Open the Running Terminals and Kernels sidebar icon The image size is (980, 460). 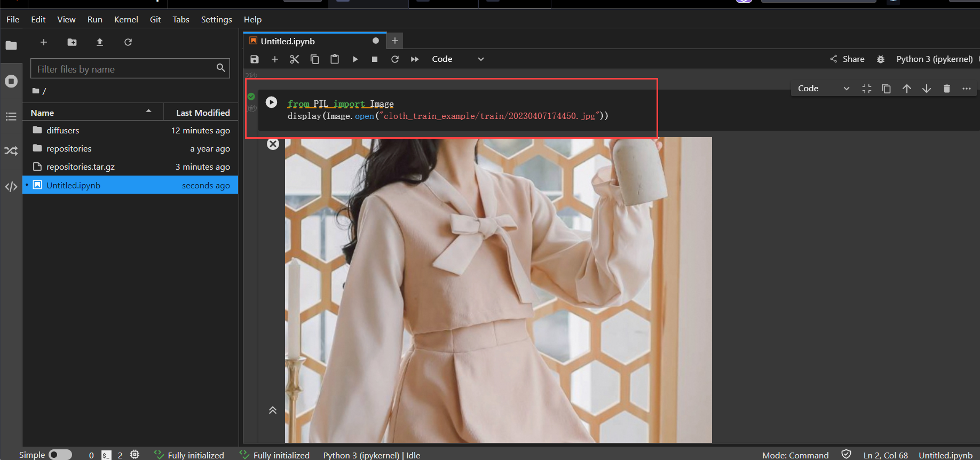coord(11,81)
